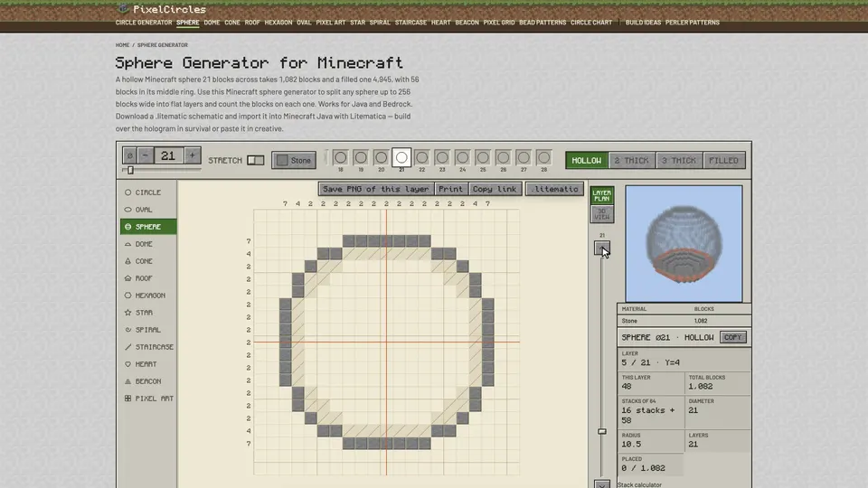The width and height of the screenshot is (868, 488).
Task: Select the size 18 circle preset
Action: 341,157
